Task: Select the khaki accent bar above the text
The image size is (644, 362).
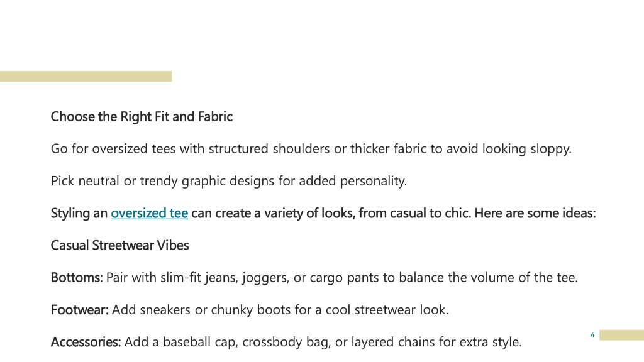Action: pos(86,76)
